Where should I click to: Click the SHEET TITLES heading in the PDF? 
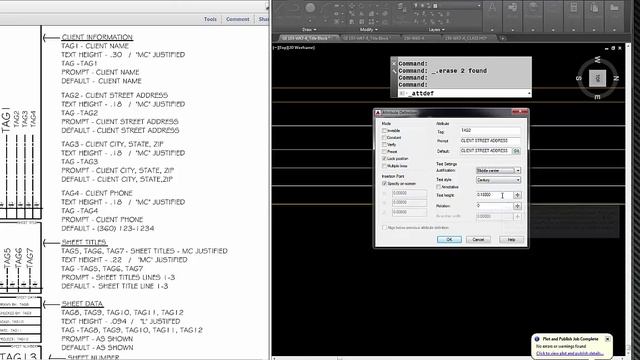point(84,242)
